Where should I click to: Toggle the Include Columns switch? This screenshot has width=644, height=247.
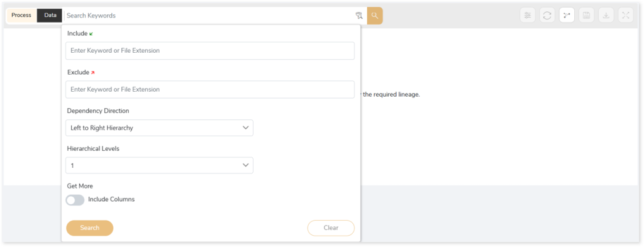[75, 200]
